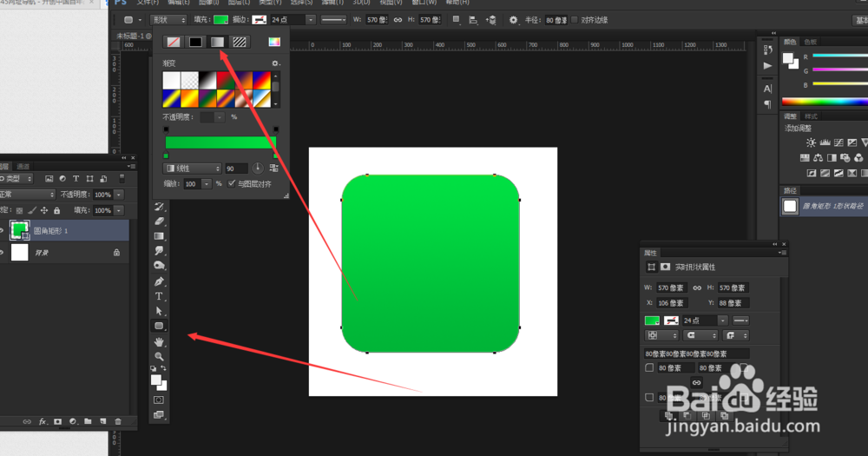The width and height of the screenshot is (868, 456).
Task: Link width and height in options bar
Action: (398, 20)
